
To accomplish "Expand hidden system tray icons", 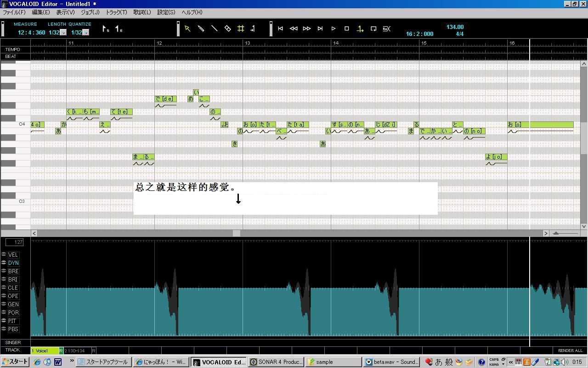I will [x=511, y=362].
